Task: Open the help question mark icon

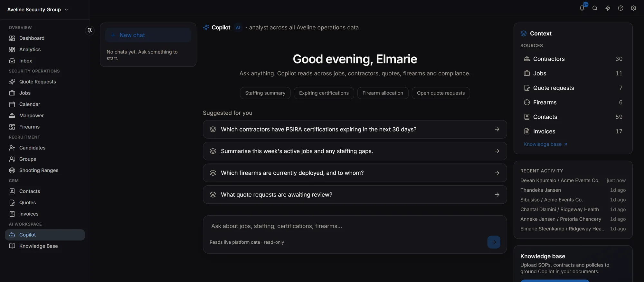Action: click(x=620, y=8)
